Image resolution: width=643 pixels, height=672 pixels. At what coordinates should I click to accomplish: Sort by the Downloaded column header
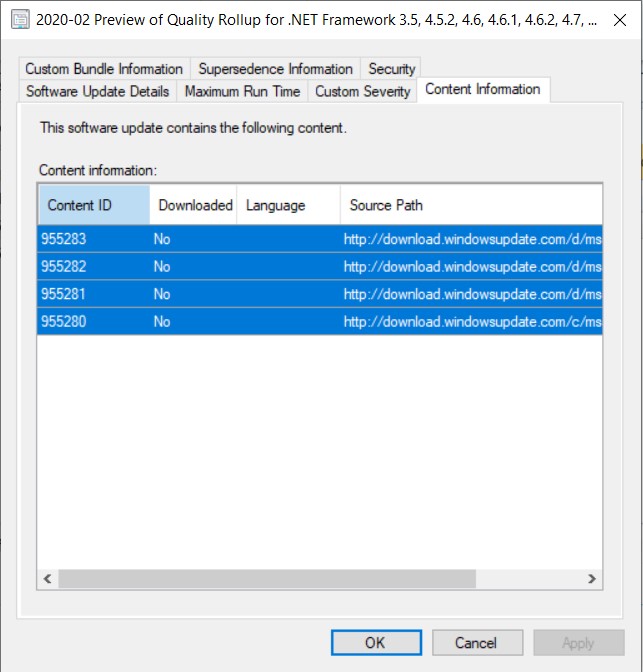tap(195, 205)
